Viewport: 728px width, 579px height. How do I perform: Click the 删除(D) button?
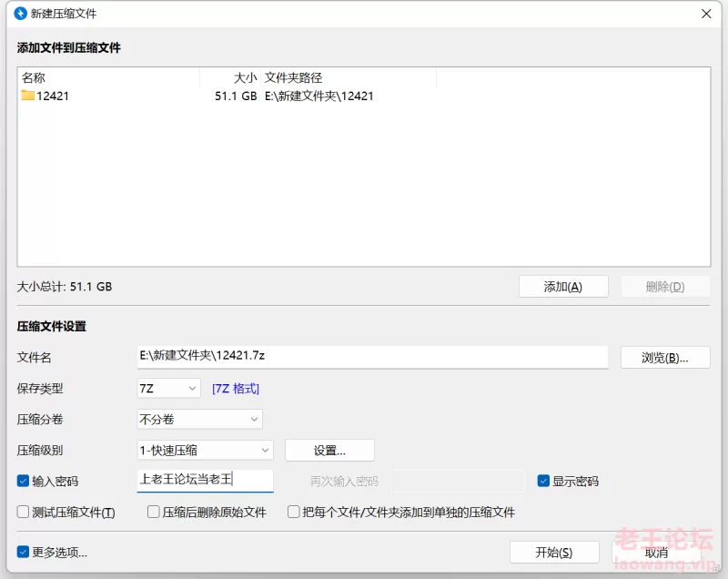(x=665, y=287)
